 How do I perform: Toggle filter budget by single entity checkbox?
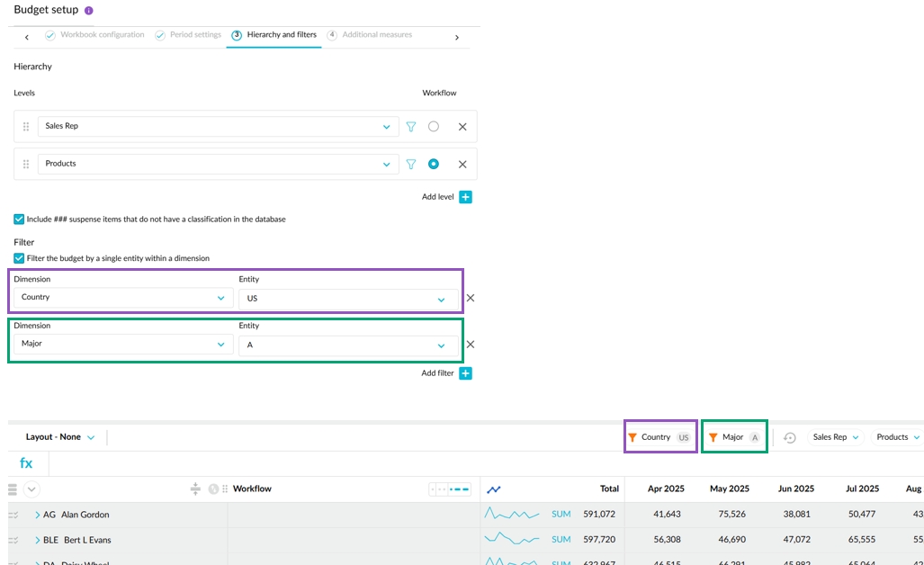19,258
